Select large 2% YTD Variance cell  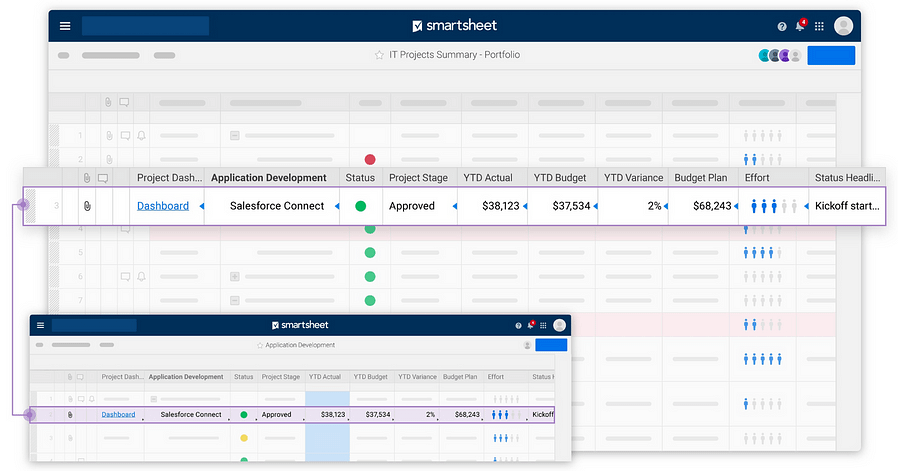(633, 206)
